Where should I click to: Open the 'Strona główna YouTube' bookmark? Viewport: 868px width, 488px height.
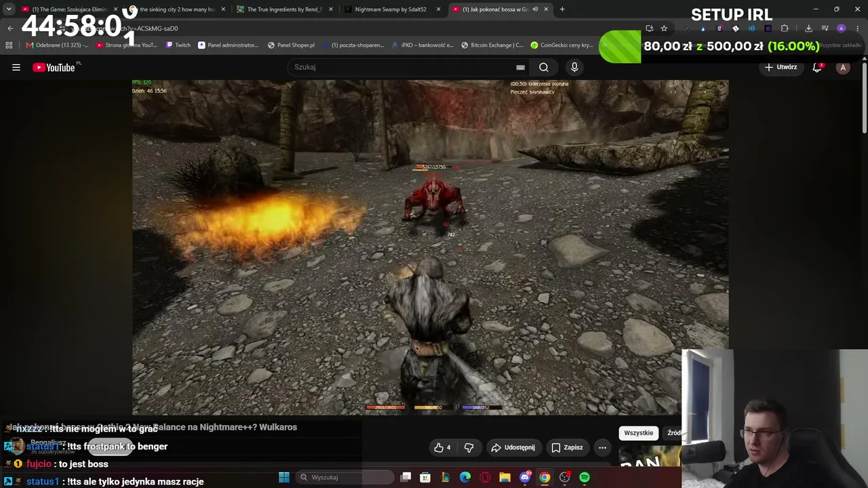(x=127, y=45)
